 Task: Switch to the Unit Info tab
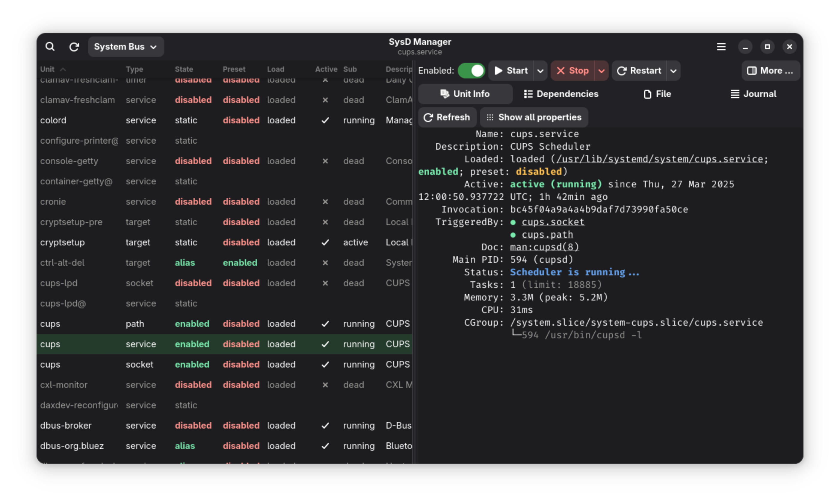pyautogui.click(x=465, y=94)
